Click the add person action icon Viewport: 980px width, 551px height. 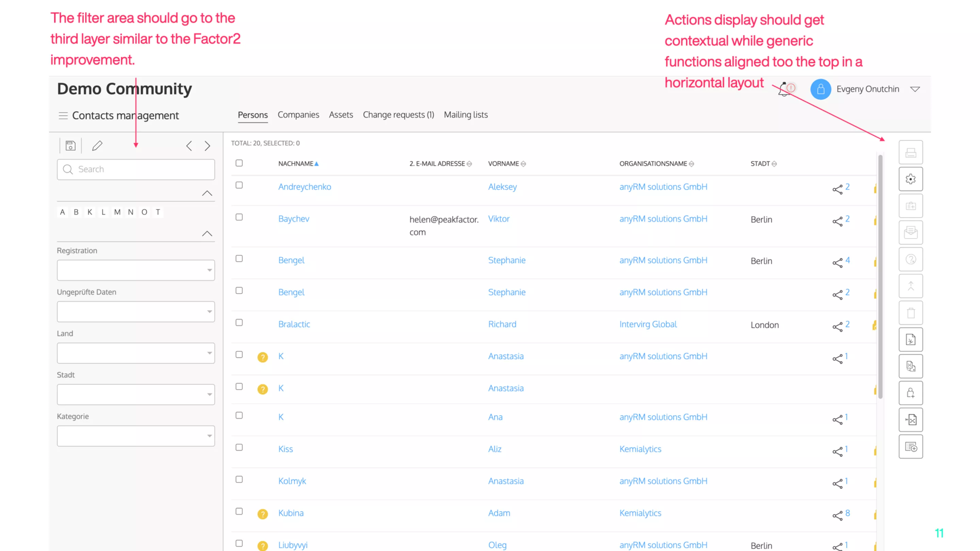[910, 393]
